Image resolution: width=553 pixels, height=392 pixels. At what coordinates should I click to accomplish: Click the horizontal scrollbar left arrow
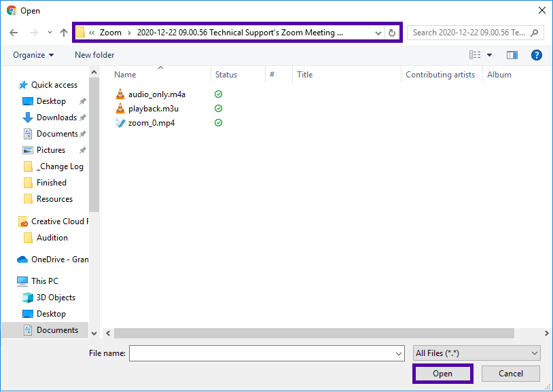point(108,333)
